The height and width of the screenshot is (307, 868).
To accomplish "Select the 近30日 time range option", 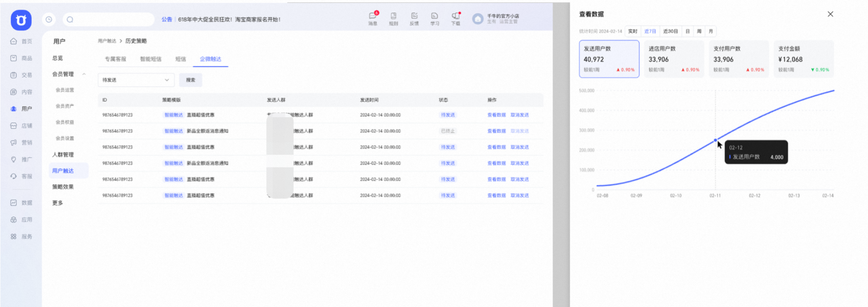I will pos(670,31).
